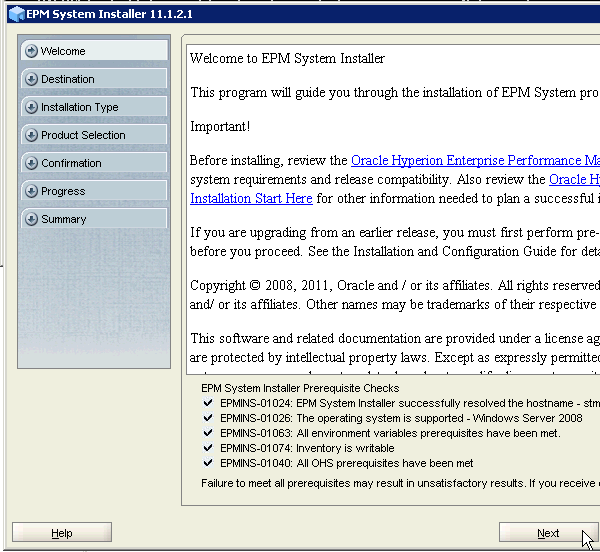The width and height of the screenshot is (600, 552).
Task: Click checkmark next to EPMINS-01024 hostname check
Action: point(208,403)
